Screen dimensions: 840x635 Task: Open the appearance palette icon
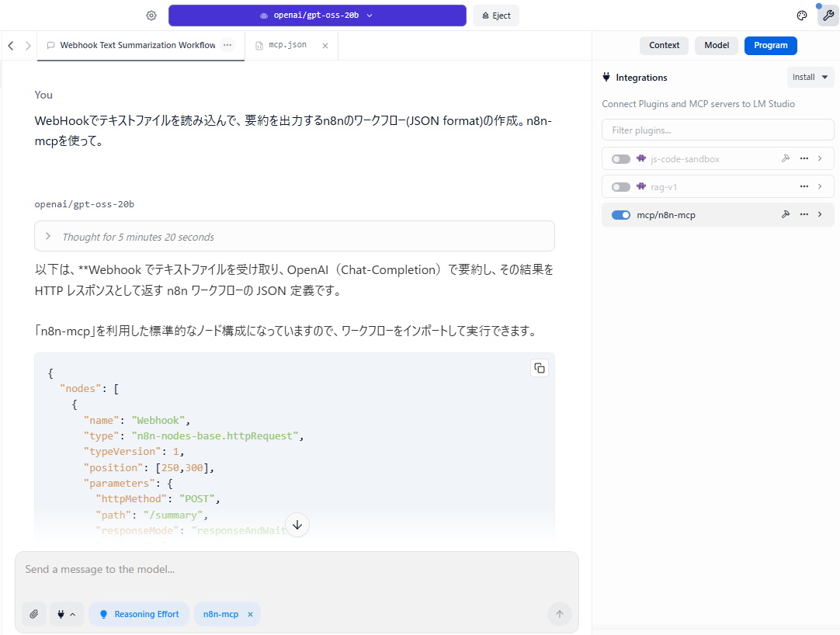802,16
